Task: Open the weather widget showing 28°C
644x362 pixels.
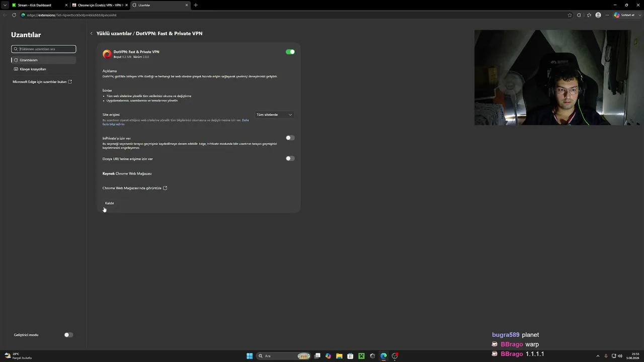Action: tap(18, 356)
